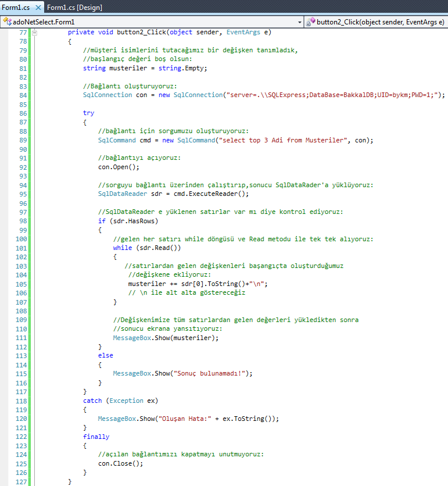The image size is (448, 486).
Task: Click the class icon beside adoNetSelect.Form1
Action: tap(7, 22)
